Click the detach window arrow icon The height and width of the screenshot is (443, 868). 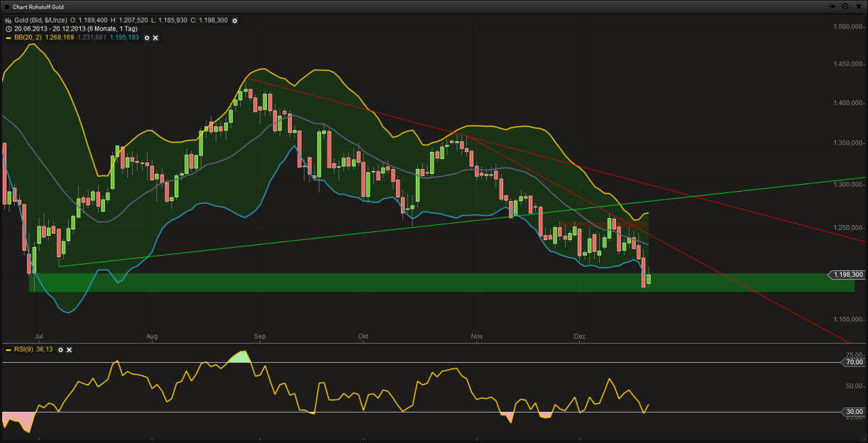click(x=833, y=6)
